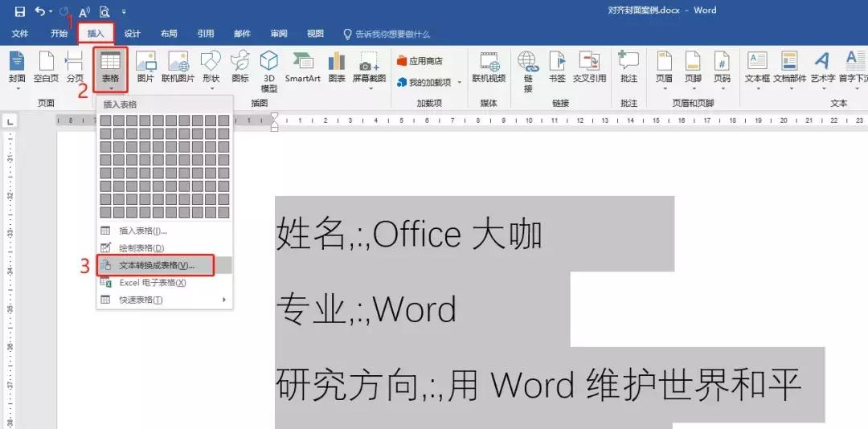Switch to the 引用 ribbon tab
Viewport: 868px width, 429px height.
(206, 34)
